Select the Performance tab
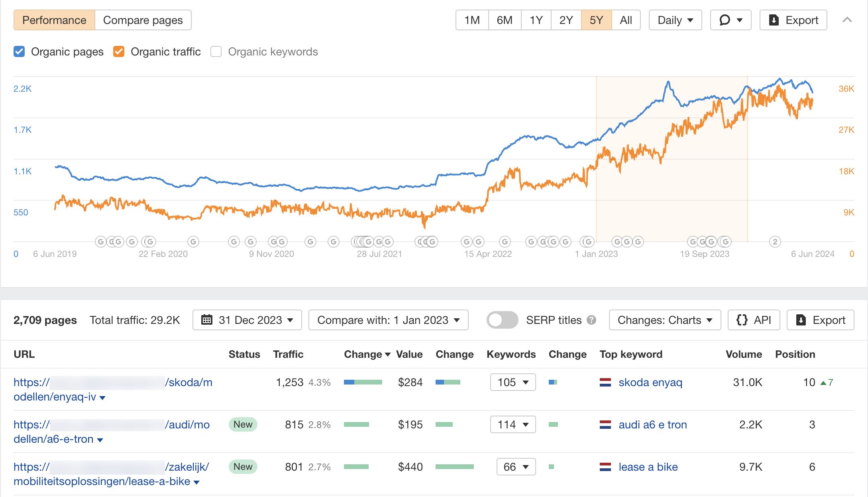Image resolution: width=868 pixels, height=497 pixels. pos(55,20)
